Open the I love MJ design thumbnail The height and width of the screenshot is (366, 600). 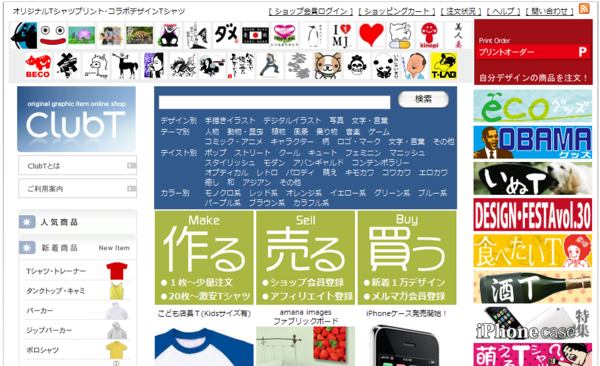[342, 36]
